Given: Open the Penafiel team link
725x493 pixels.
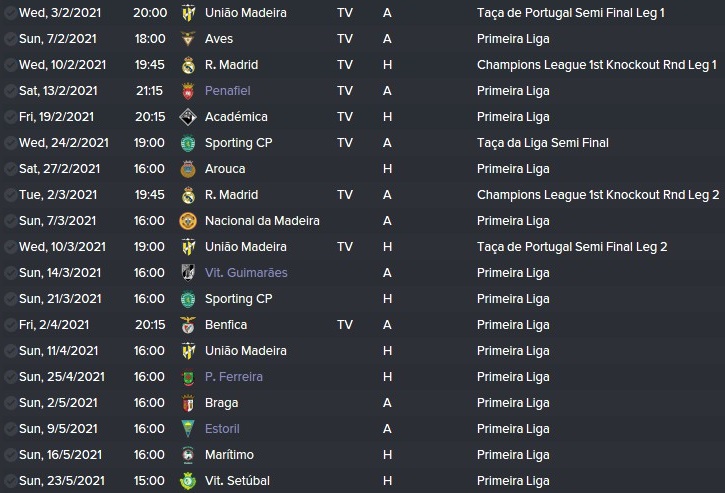Looking at the screenshot, I should 227,91.
